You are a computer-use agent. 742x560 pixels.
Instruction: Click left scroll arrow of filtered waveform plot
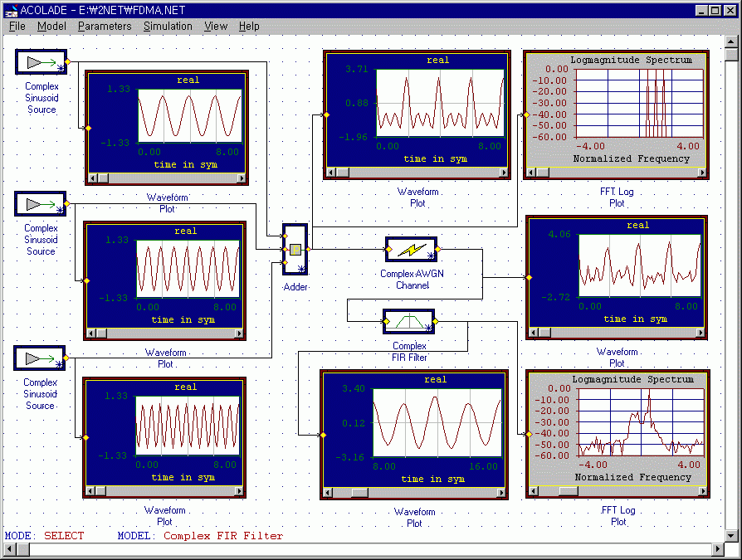(x=328, y=493)
